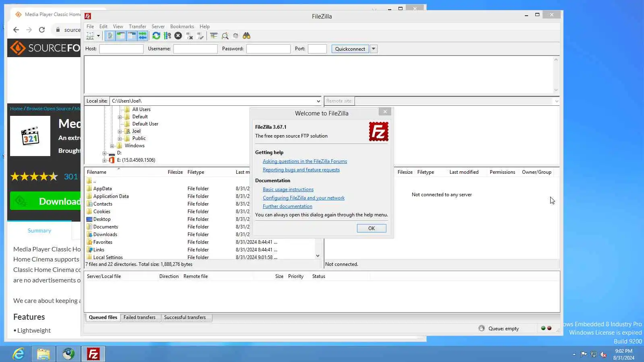This screenshot has width=644, height=362.
Task: Sort the remote list by Permissions column
Action: point(502,172)
